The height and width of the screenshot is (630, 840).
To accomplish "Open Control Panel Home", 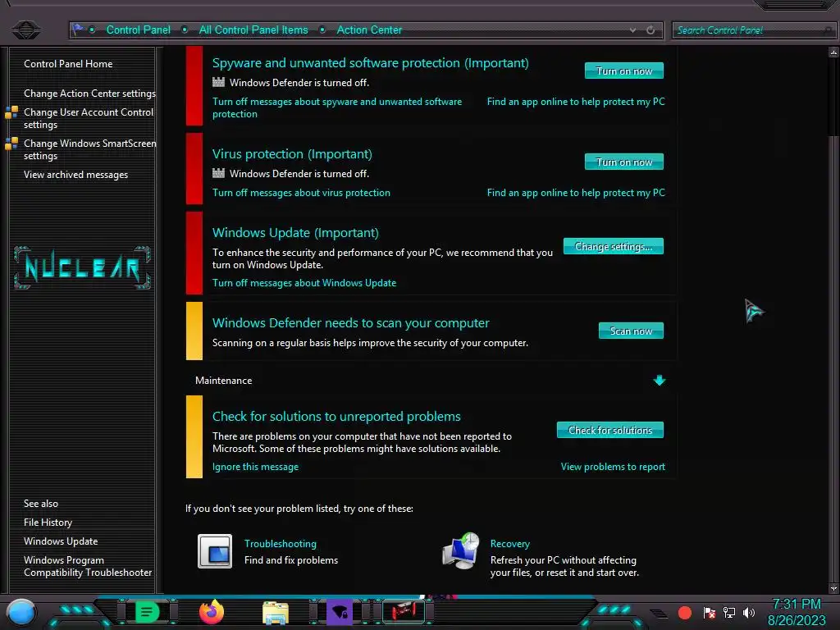I will tap(68, 64).
